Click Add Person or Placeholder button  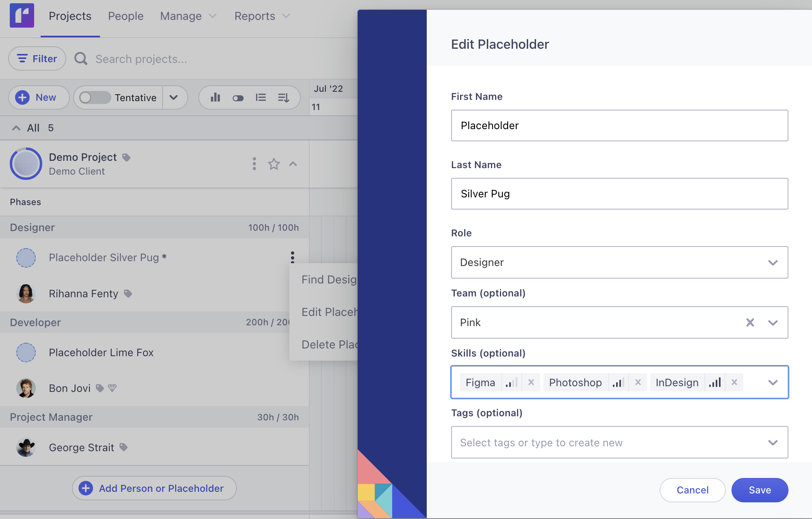[x=154, y=488]
